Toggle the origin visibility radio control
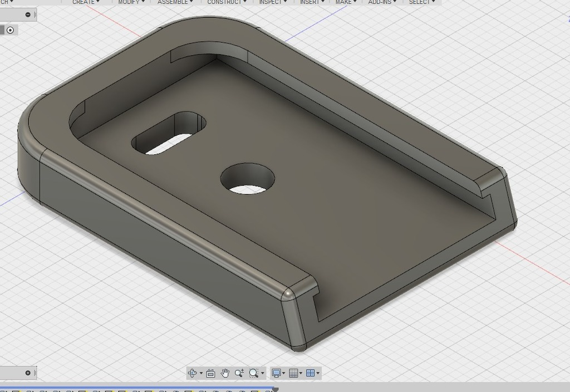Screen dimensions: 570x392 click(x=9, y=30)
